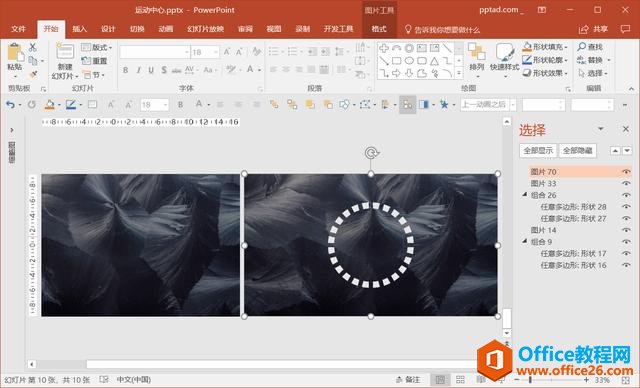Switch to the 格式 tab
Screen dimensions: 640x388
(379, 29)
